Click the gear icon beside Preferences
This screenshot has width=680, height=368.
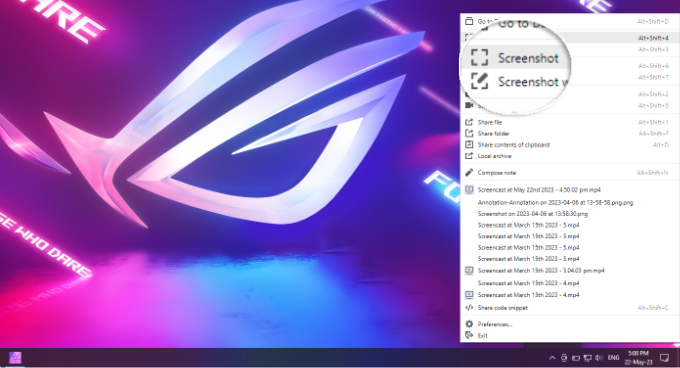tap(469, 324)
